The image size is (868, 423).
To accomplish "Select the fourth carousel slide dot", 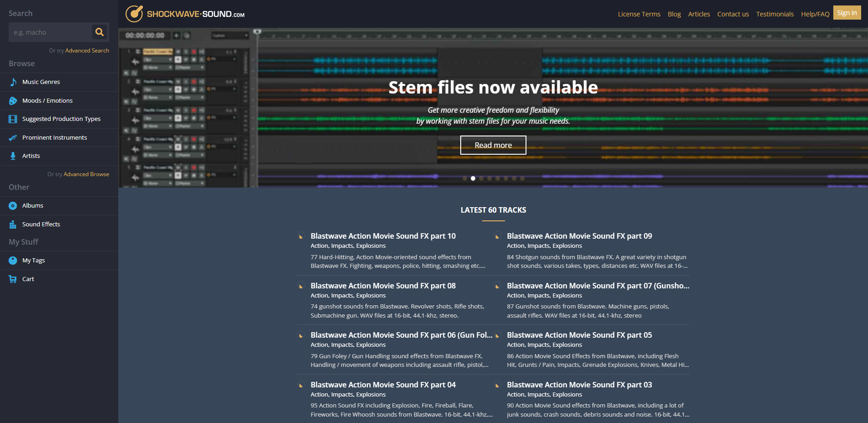I will [x=489, y=178].
